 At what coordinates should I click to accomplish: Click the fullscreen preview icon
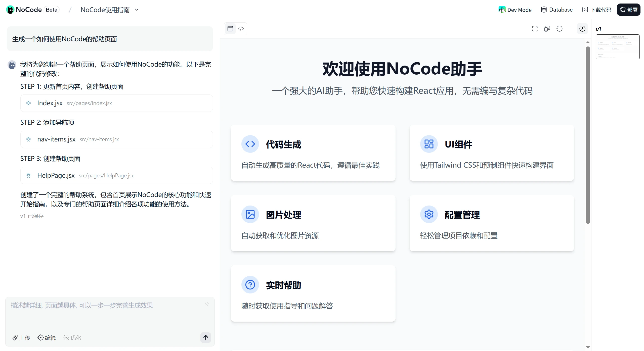point(535,29)
